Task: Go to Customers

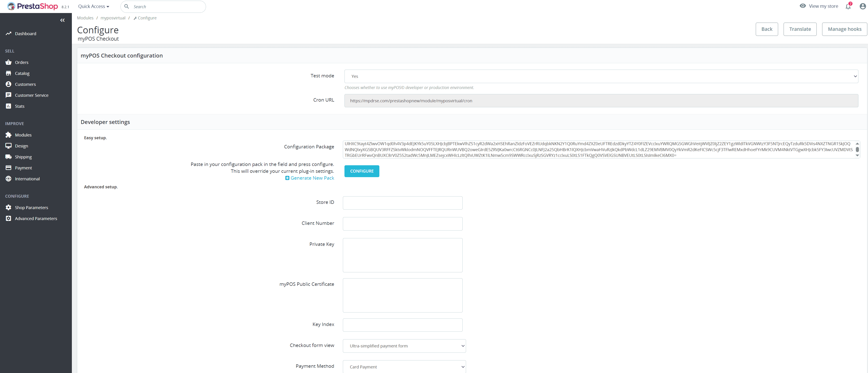Action: tap(25, 84)
